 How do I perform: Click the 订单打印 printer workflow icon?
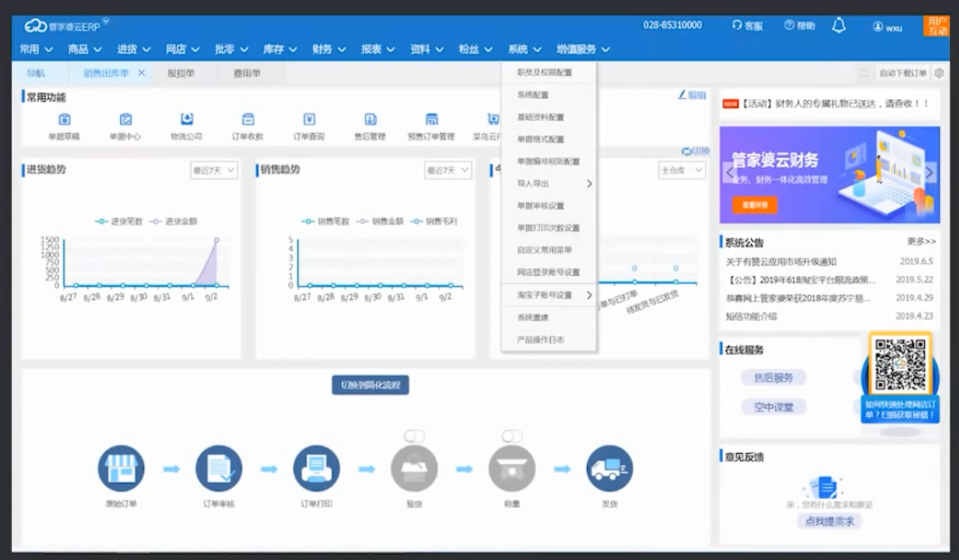316,468
